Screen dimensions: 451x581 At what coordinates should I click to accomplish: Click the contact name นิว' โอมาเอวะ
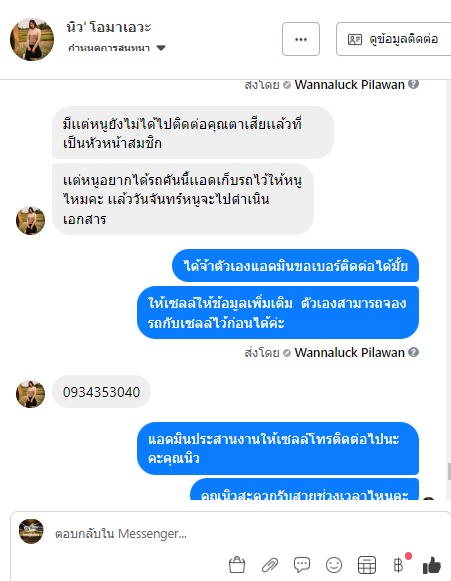109,27
